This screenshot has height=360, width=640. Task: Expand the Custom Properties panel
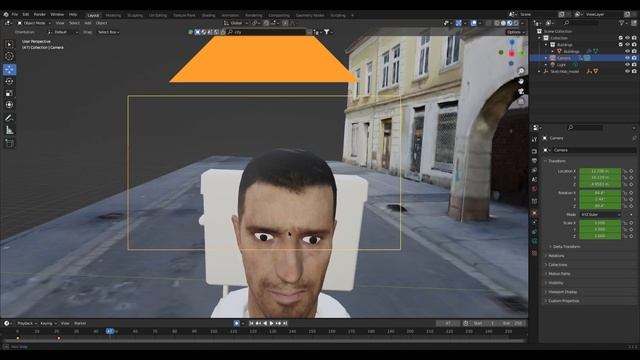[563, 301]
